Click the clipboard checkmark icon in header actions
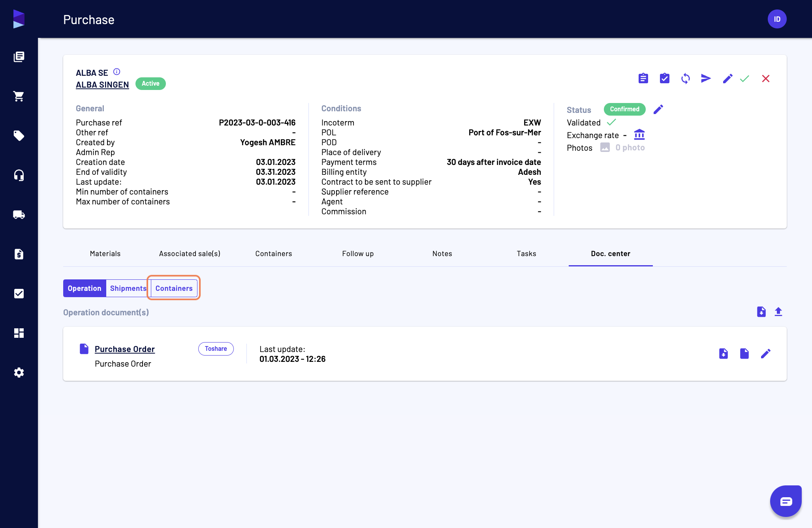Image resolution: width=812 pixels, height=528 pixels. click(x=665, y=79)
